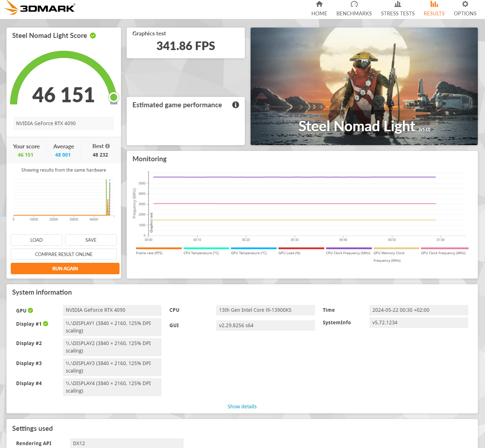Click the NVIDIA GeForce RTX 4090 field under score
This screenshot has height=448, width=485.
coord(64,123)
